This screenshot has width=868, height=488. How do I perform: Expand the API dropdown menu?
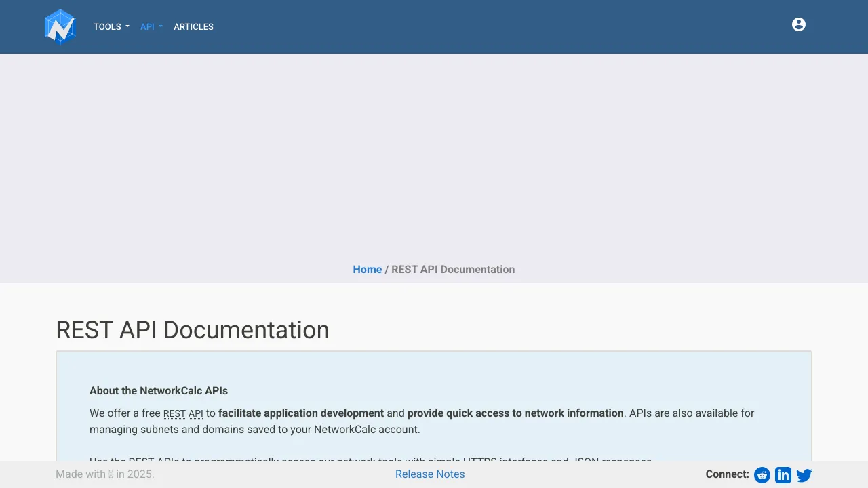[151, 27]
